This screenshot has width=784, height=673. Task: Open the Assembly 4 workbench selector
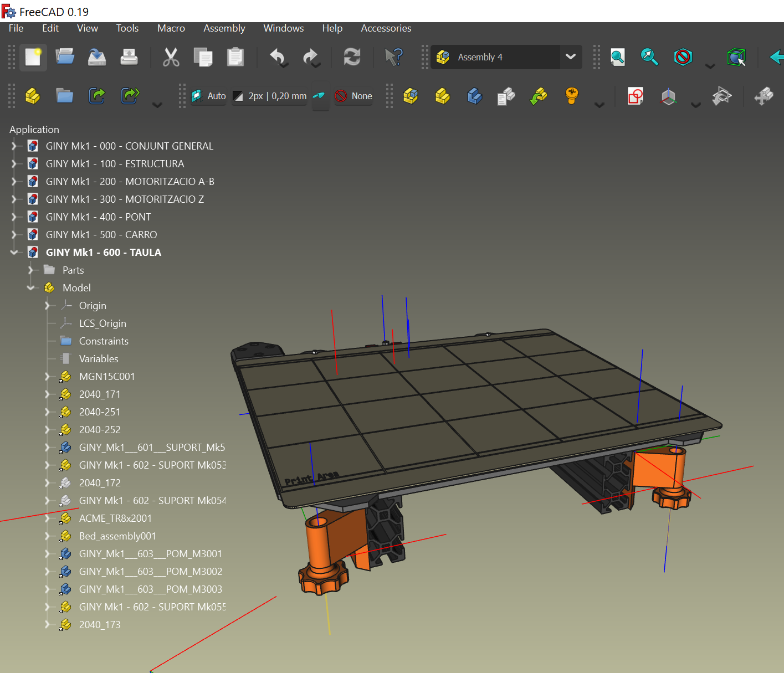571,57
